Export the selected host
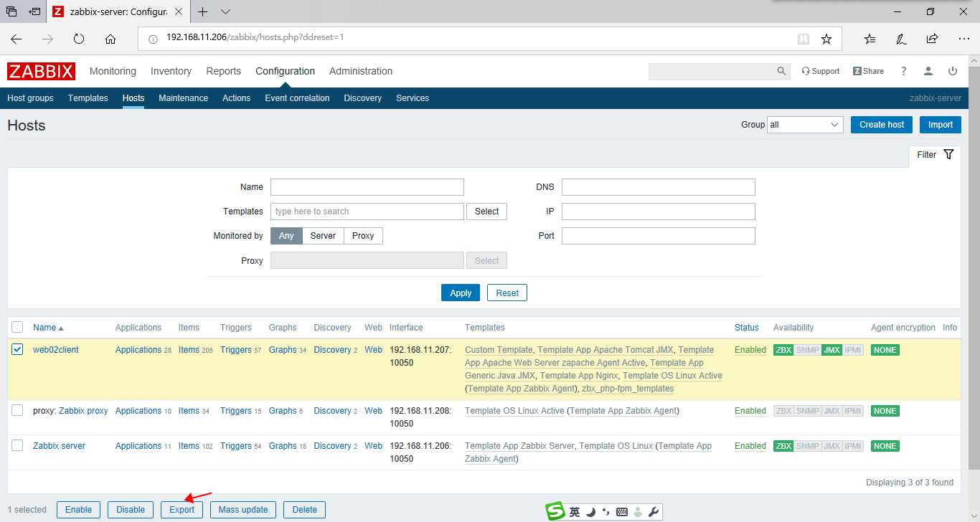Screen dimensions: 980x522 tap(182, 510)
